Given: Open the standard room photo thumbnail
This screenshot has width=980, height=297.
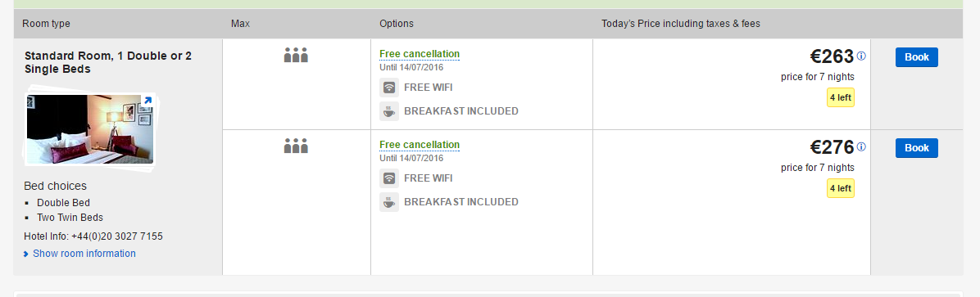Looking at the screenshot, I should tap(89, 129).
